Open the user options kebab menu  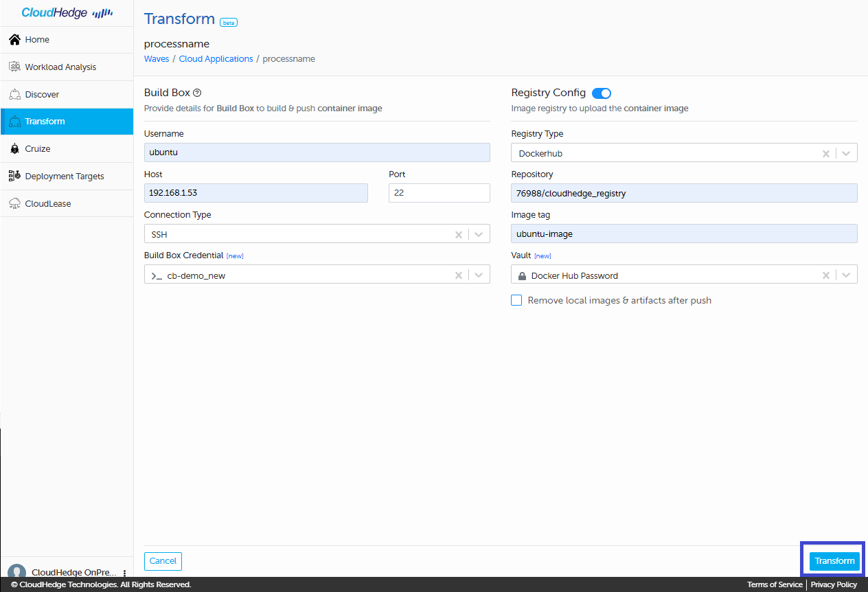pos(124,573)
